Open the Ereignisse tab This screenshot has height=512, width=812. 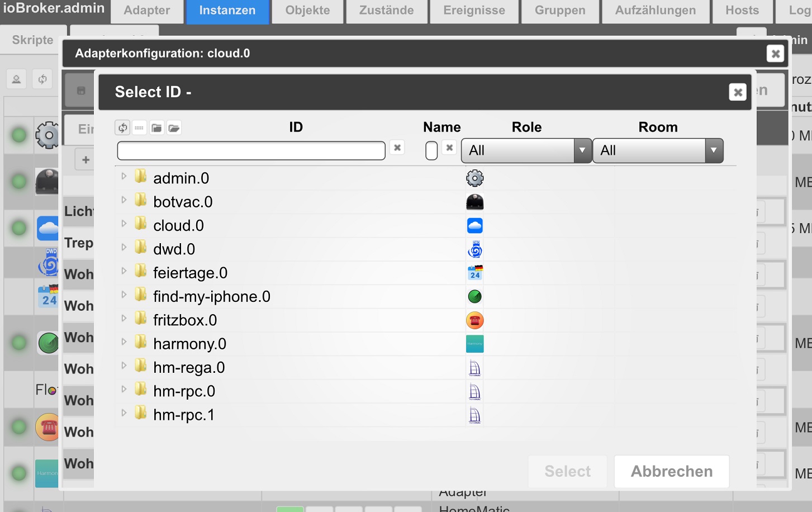474,11
